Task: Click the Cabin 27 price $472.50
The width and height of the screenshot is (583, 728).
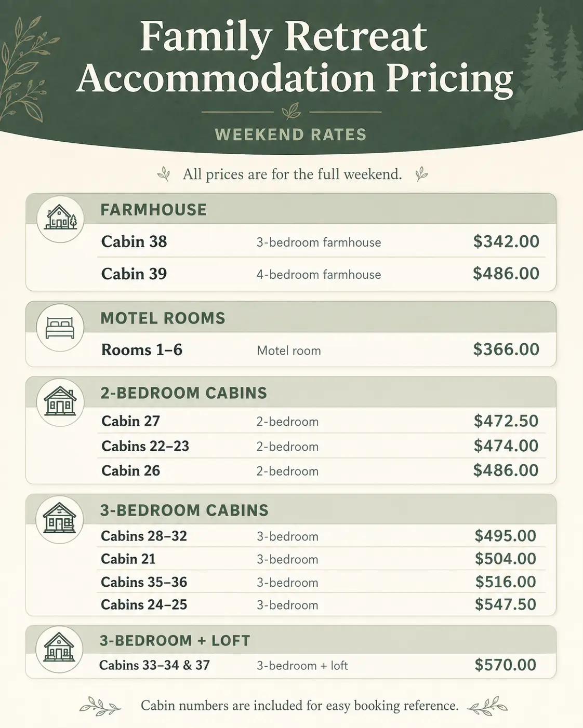Action: pos(506,421)
